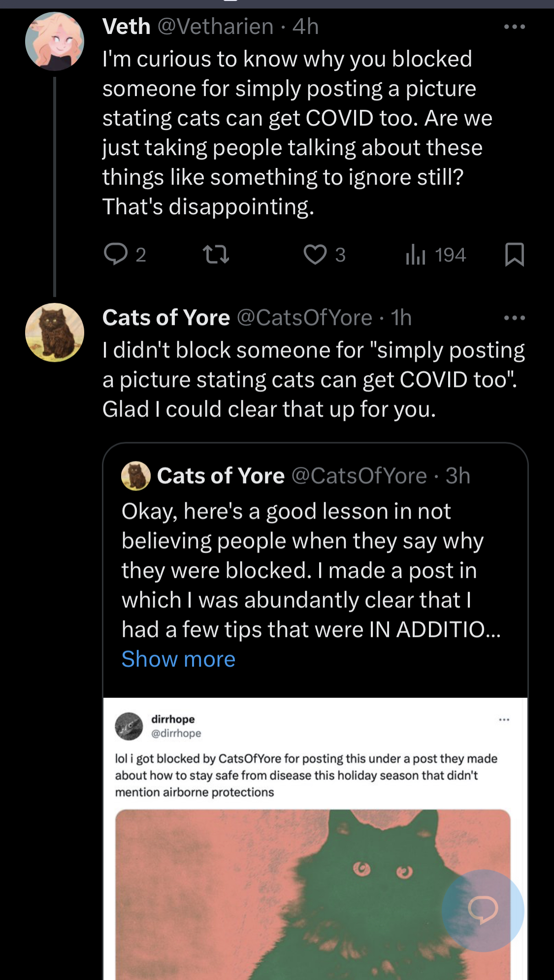Screen dimensions: 554x980
Task: Like Veth's tweet with heart icon
Action: [x=324, y=255]
